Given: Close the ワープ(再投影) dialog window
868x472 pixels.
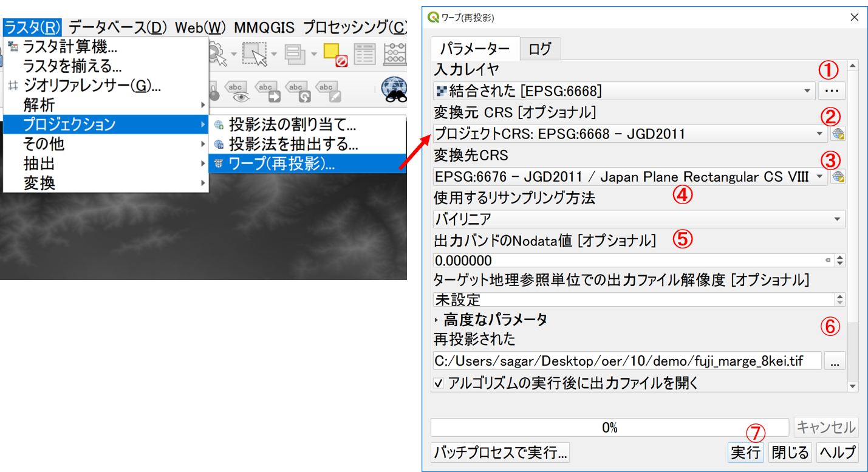Looking at the screenshot, I should (854, 18).
